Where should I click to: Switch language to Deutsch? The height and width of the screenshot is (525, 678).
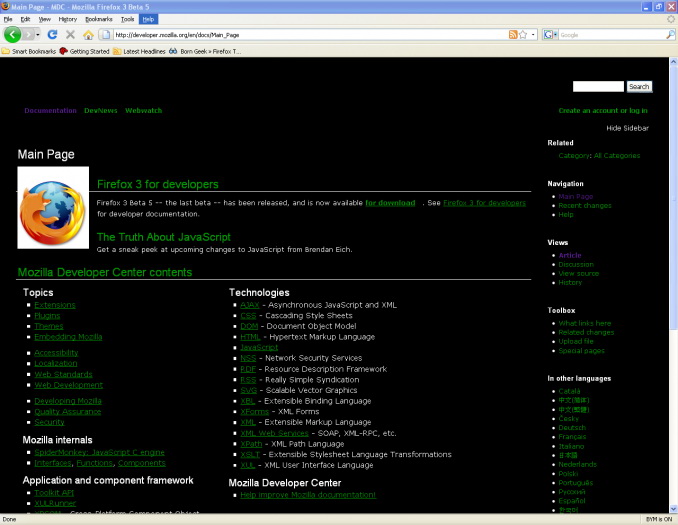point(572,428)
